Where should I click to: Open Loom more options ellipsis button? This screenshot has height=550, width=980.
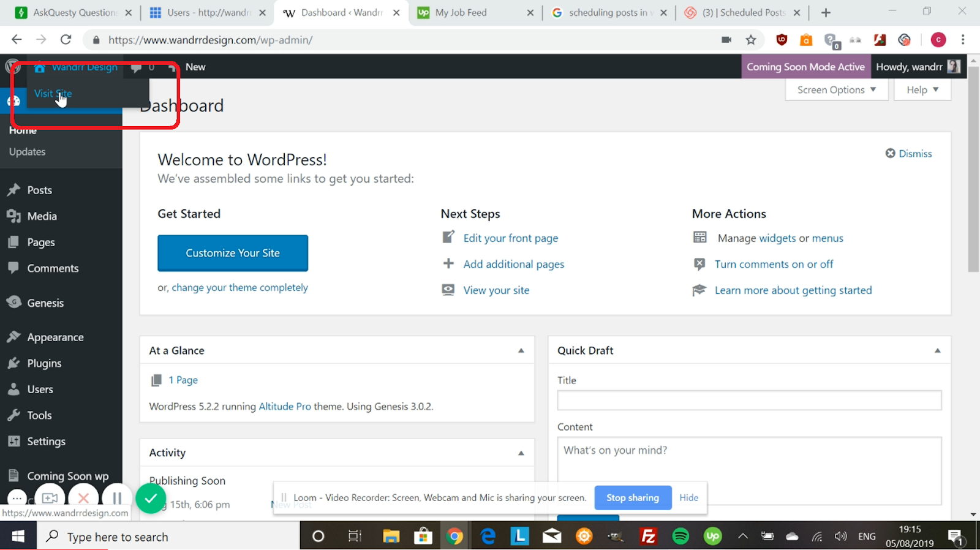(17, 497)
